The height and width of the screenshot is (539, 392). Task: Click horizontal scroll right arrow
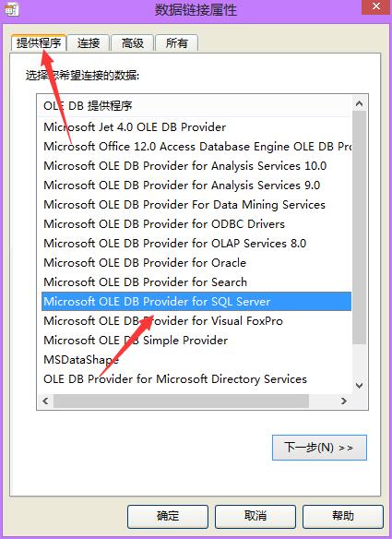(x=343, y=401)
